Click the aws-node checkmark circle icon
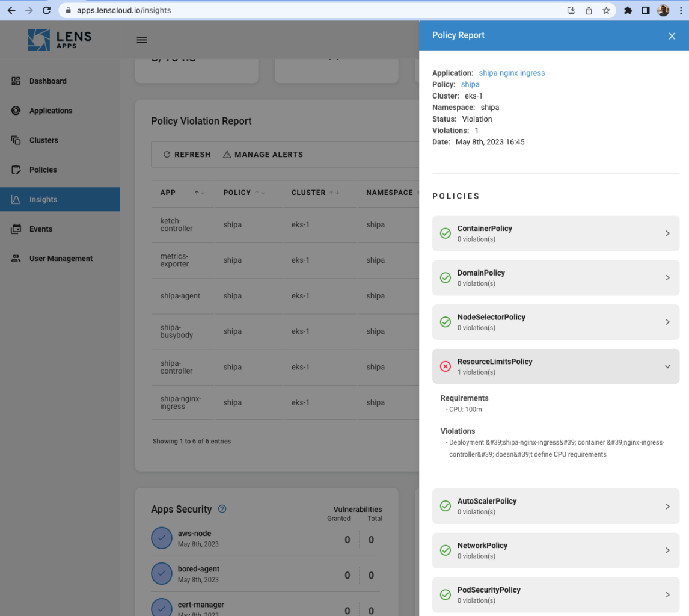689x616 pixels. click(162, 538)
